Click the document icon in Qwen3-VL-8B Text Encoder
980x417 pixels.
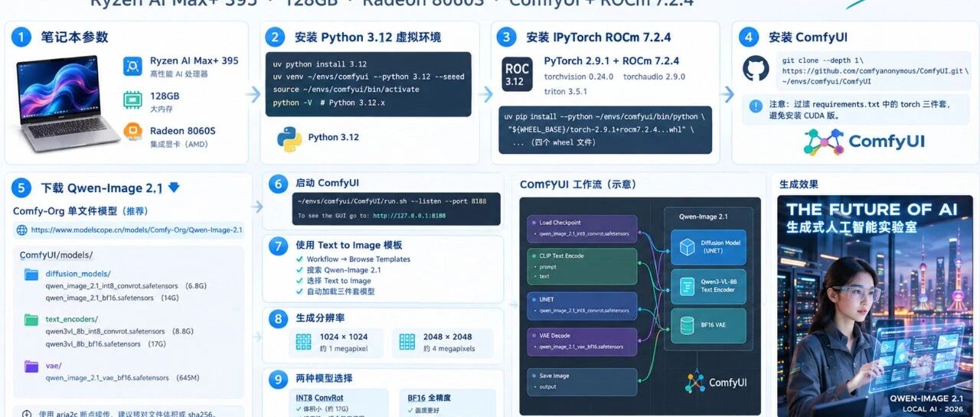686,286
